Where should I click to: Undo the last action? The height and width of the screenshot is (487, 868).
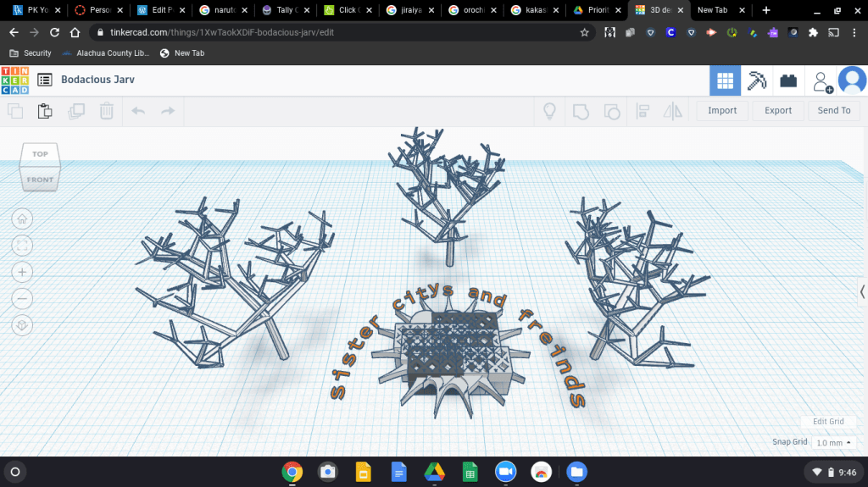(138, 110)
